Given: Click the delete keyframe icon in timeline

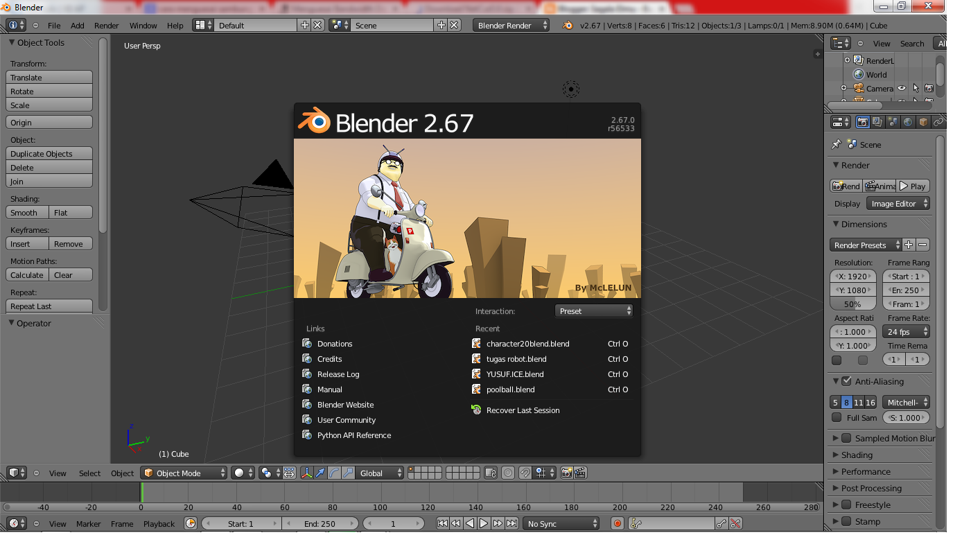Looking at the screenshot, I should tap(735, 523).
